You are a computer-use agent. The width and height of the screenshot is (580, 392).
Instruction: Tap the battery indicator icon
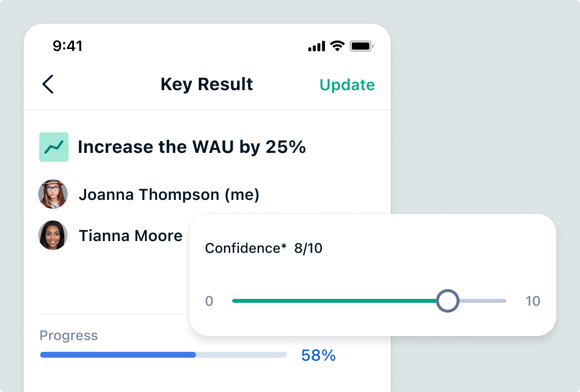click(x=362, y=46)
